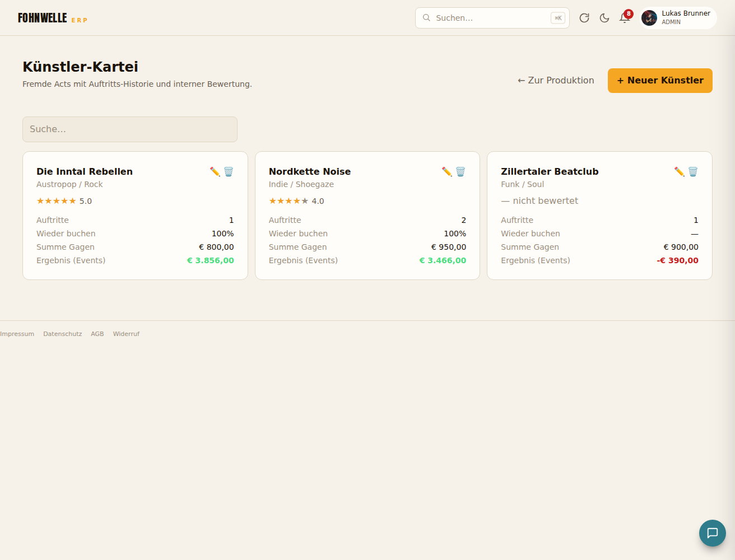Open Lukas Brunner user profile menu
Viewport: 735px width, 560px height.
678,18
